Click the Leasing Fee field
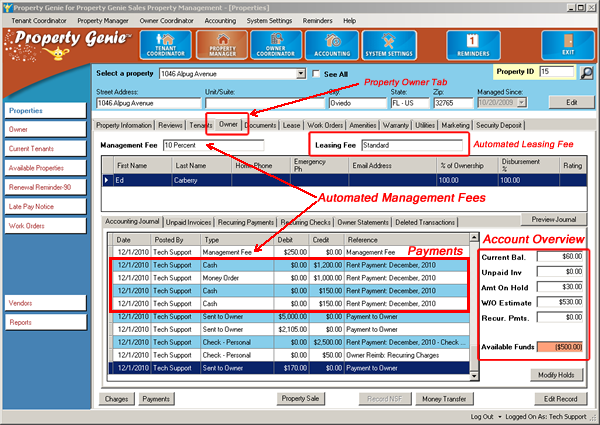Screen dimensions: 600x425 click(x=412, y=145)
